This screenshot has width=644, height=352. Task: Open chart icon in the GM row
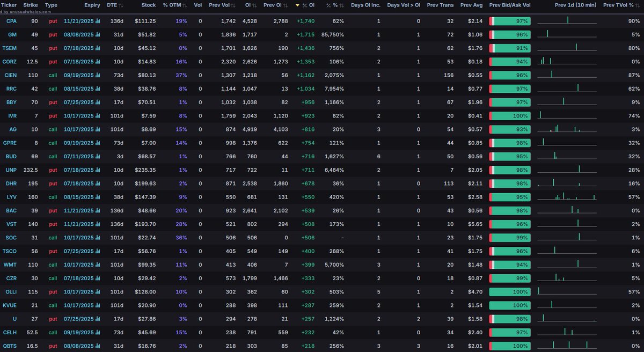pyautogui.click(x=98, y=34)
